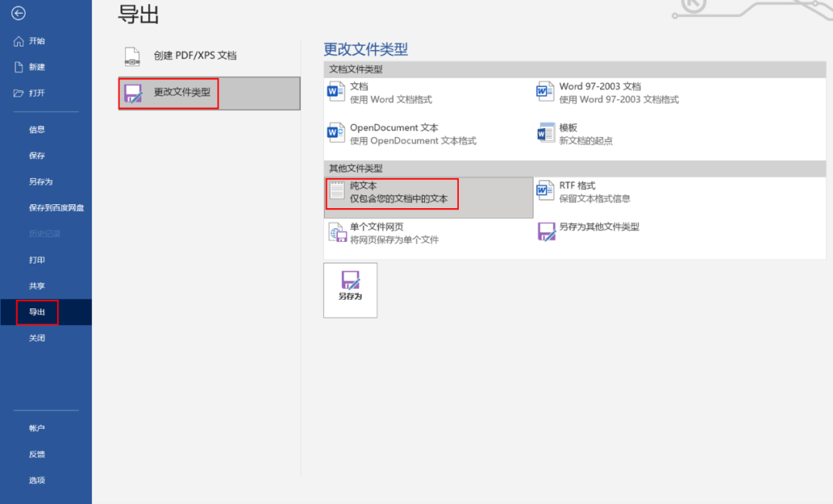The height and width of the screenshot is (504, 833).
Task: Click the 更改文件类型 save icon
Action: click(x=133, y=93)
